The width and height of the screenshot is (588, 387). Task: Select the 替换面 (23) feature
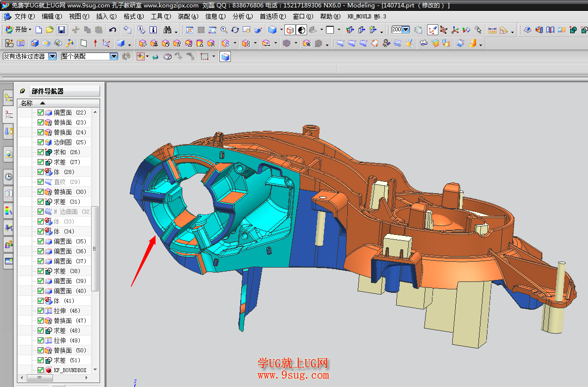70,122
